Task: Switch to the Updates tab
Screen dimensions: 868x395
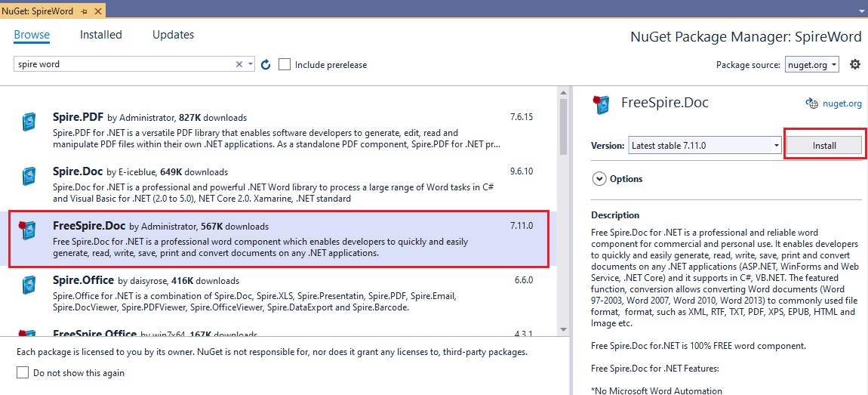Action: point(174,34)
